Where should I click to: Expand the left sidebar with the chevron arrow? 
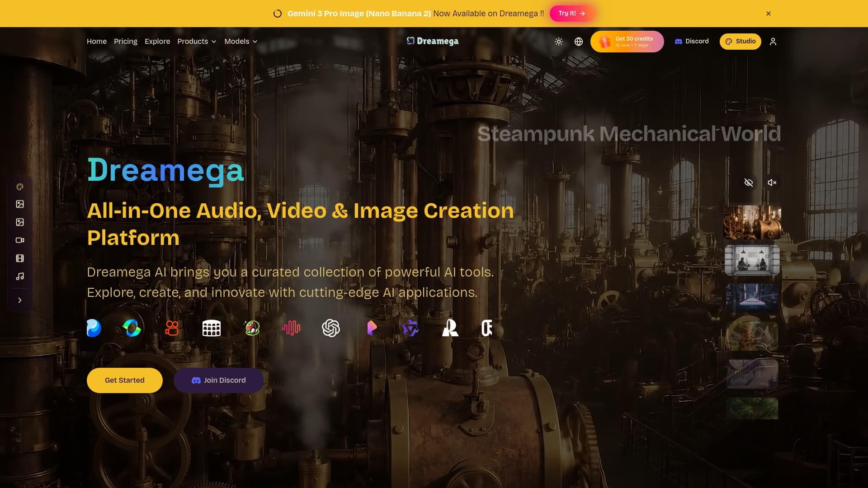20,300
